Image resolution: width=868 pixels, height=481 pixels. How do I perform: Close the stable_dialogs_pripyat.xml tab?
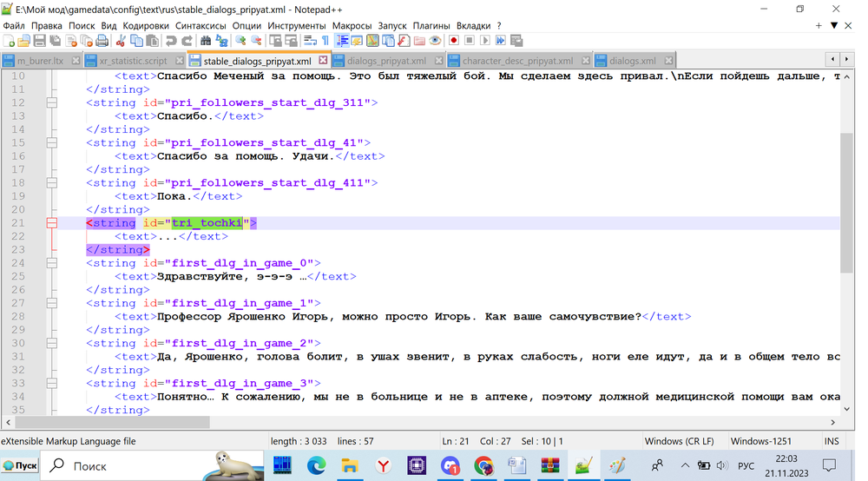(324, 61)
